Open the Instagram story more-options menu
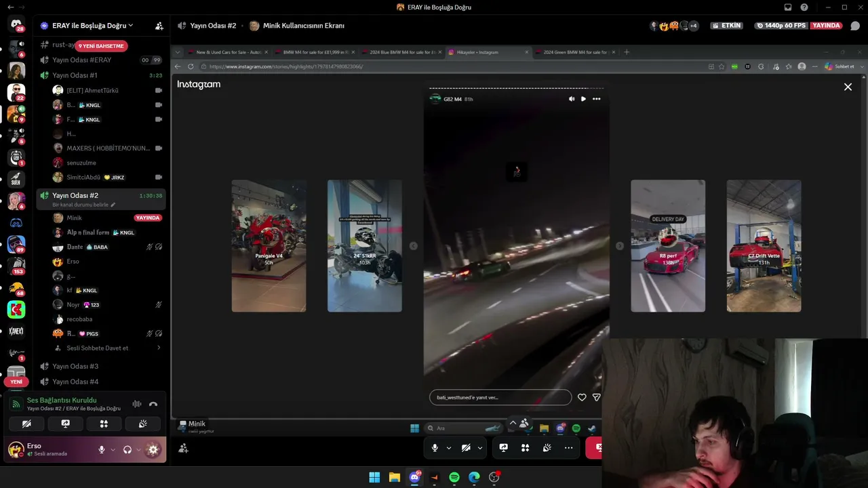Image resolution: width=868 pixels, height=488 pixels. 597,99
